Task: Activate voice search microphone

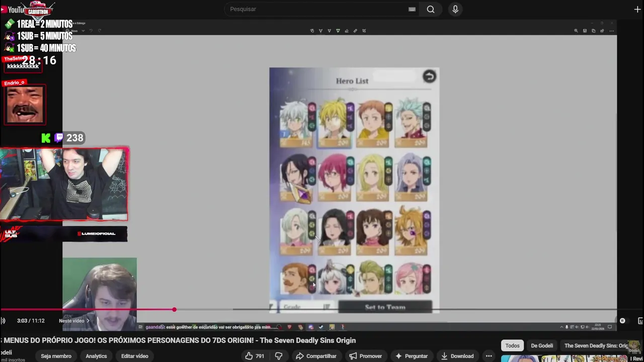Action: (x=455, y=9)
